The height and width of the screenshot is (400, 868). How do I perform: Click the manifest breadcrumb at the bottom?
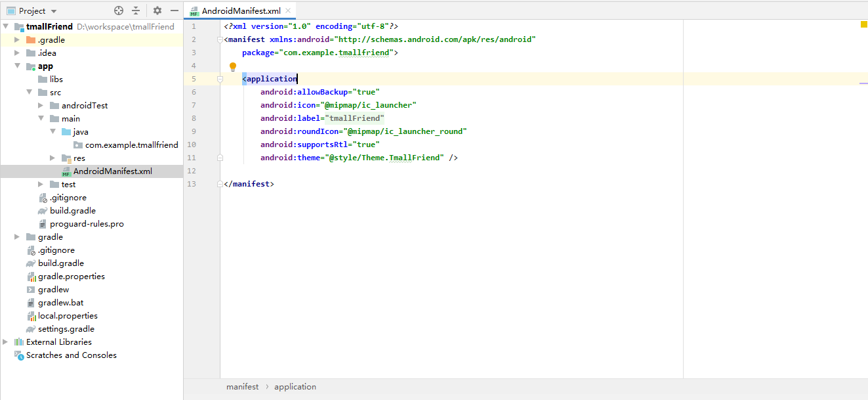pos(243,386)
